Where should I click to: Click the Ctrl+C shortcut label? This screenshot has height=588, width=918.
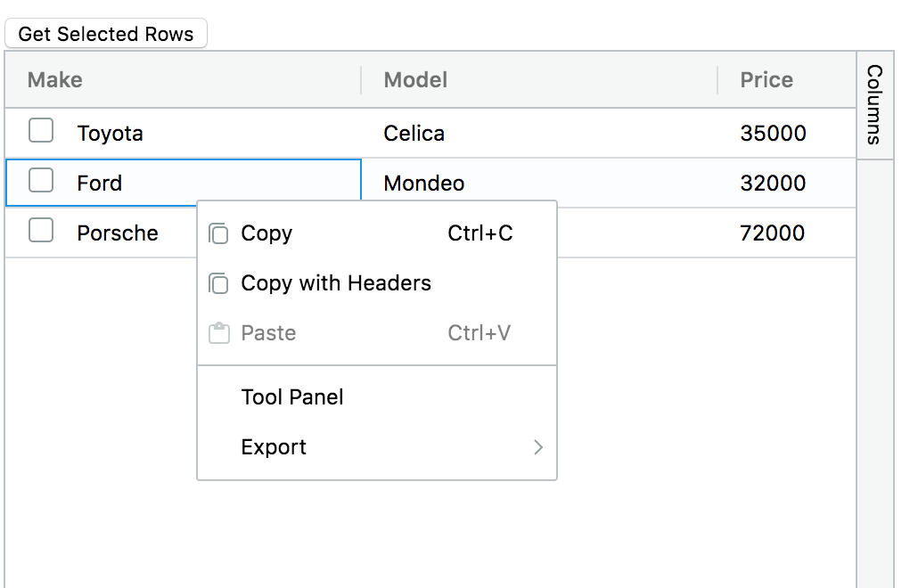pos(480,233)
